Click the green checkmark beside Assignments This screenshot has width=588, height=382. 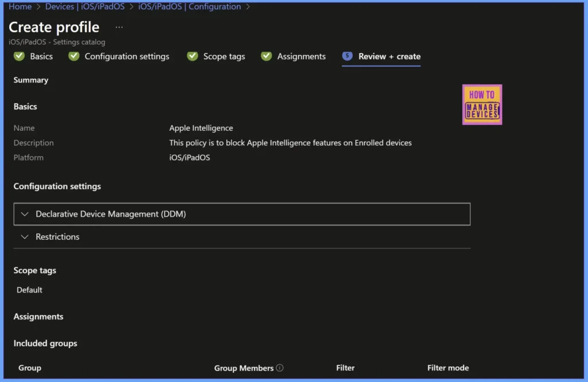266,56
